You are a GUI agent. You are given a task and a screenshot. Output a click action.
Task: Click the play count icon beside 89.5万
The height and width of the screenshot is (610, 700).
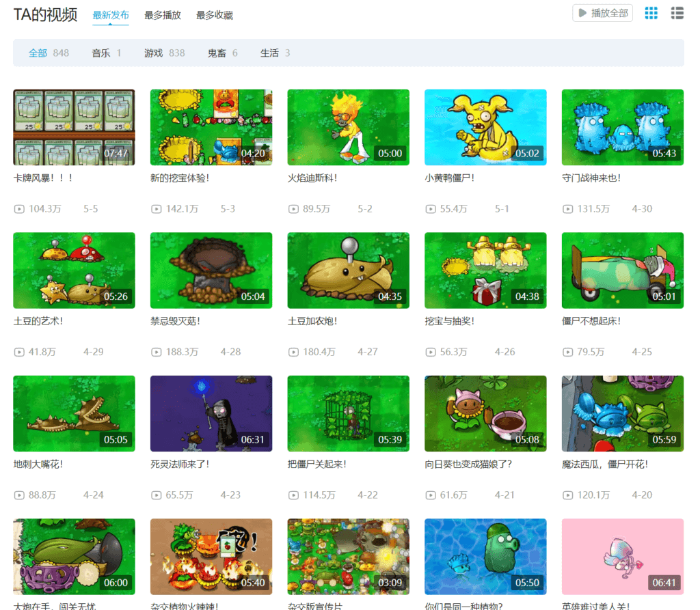pyautogui.click(x=293, y=209)
